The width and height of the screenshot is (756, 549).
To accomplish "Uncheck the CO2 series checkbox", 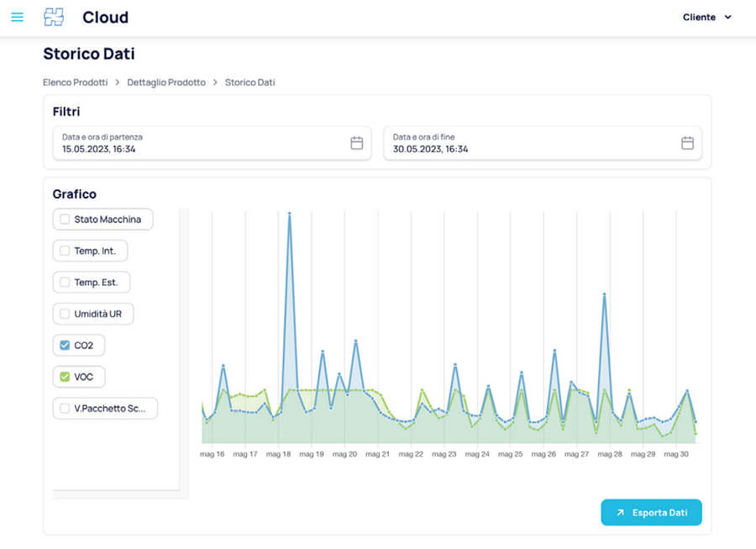I will coord(65,346).
